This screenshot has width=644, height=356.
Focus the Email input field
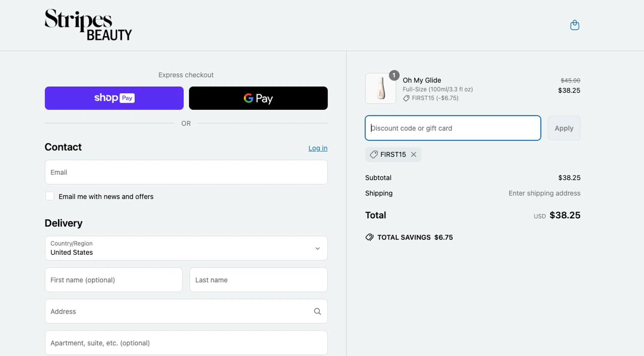click(186, 172)
